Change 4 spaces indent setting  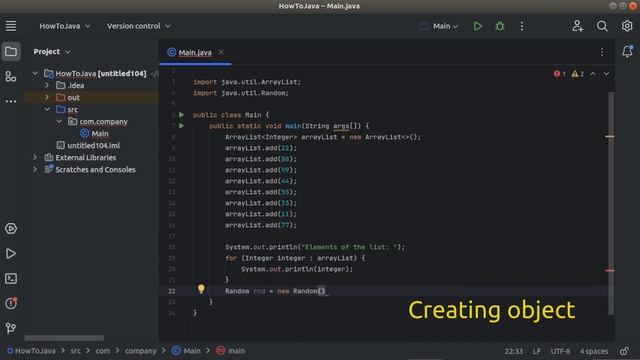point(594,351)
